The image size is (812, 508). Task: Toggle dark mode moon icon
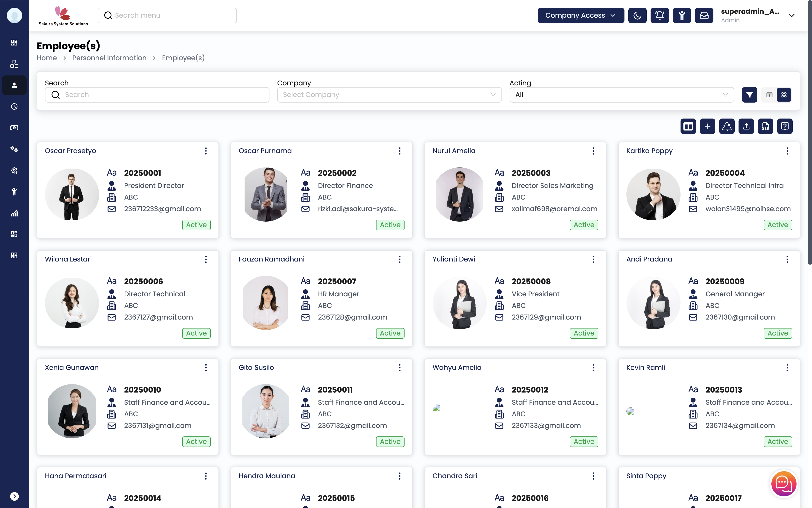coord(637,15)
